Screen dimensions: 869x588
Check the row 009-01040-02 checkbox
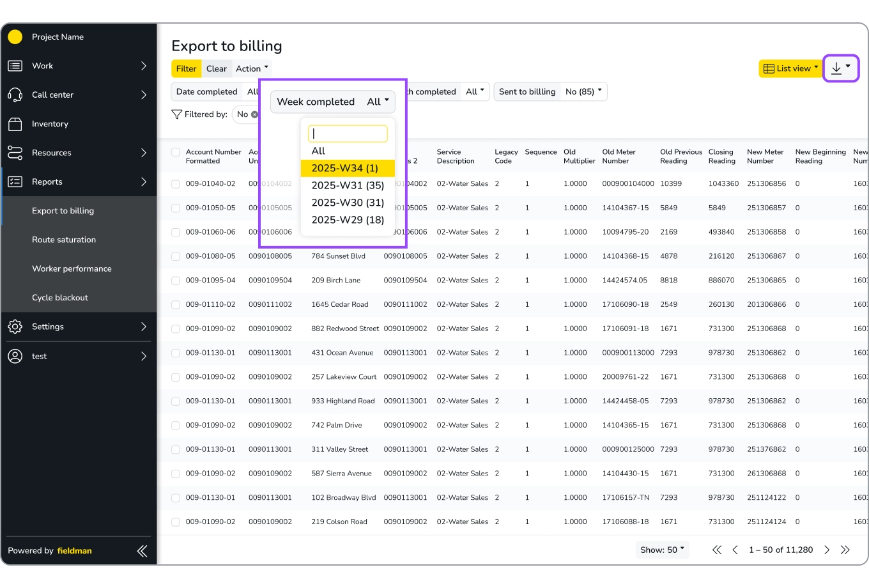pyautogui.click(x=176, y=184)
